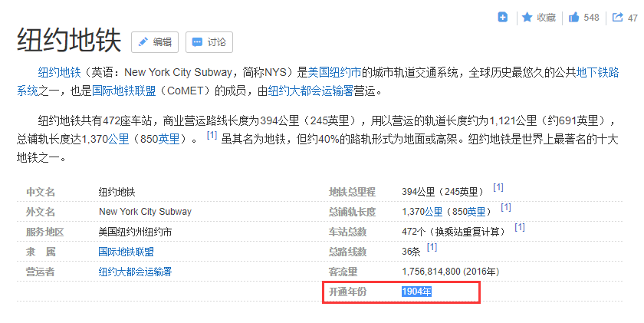Click reference [1] in 车站总数 row

(520, 227)
